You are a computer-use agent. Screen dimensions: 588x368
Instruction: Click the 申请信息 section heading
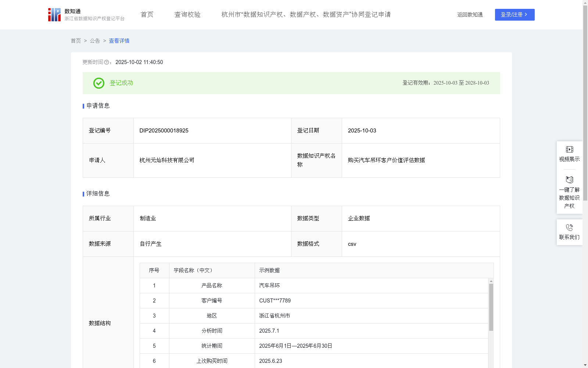pos(98,106)
